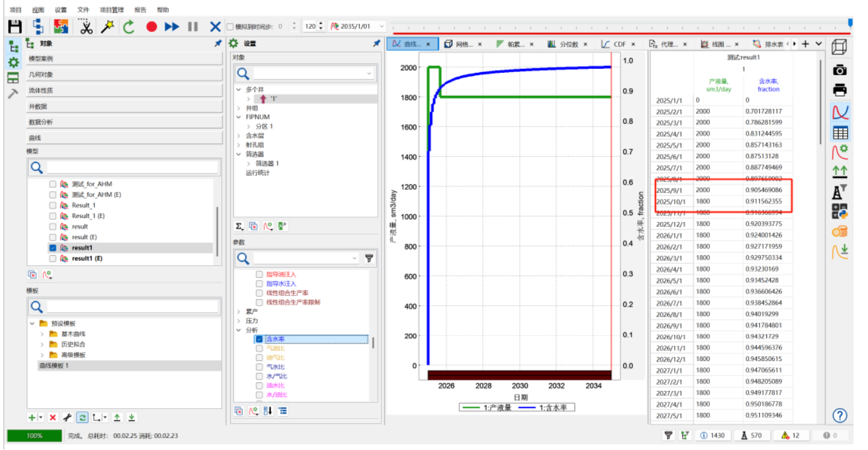Collapse the 多个井 tree node
868x450 pixels.
click(238, 90)
